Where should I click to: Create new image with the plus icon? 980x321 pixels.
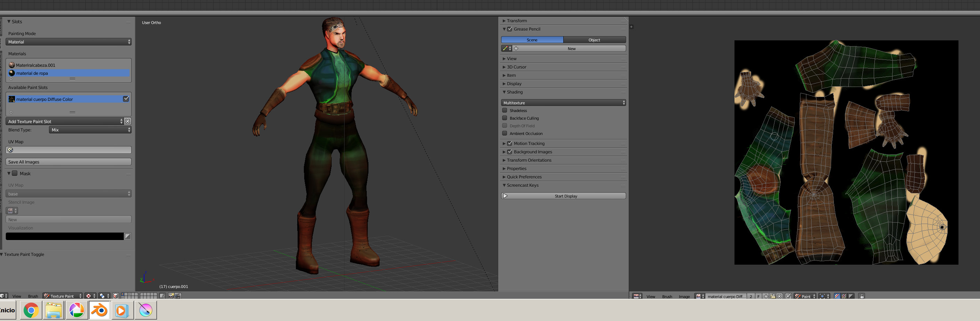pyautogui.click(x=766, y=296)
